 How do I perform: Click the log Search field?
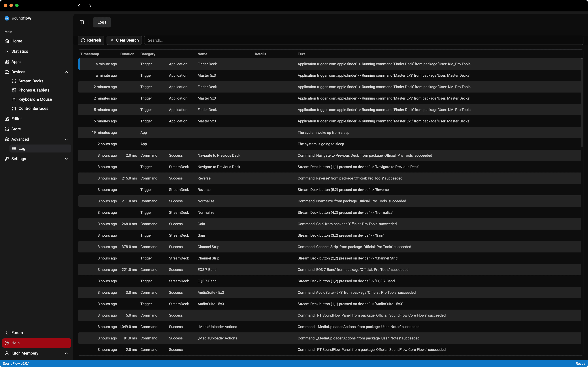(x=363, y=40)
